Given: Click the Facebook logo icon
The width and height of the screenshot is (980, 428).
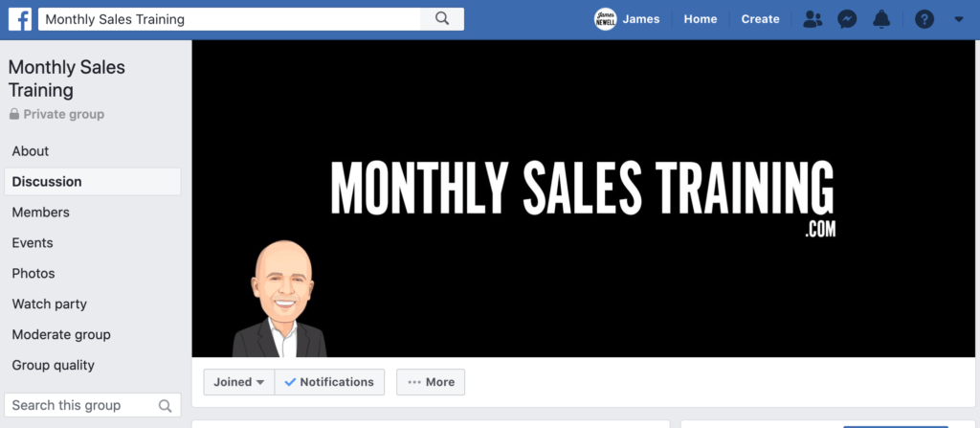Looking at the screenshot, I should click(x=19, y=19).
